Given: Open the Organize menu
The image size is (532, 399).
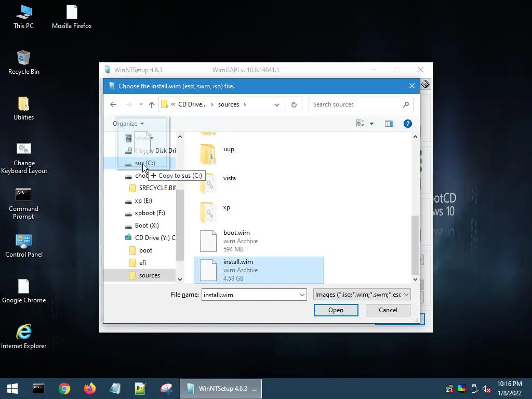Looking at the screenshot, I should 128,124.
